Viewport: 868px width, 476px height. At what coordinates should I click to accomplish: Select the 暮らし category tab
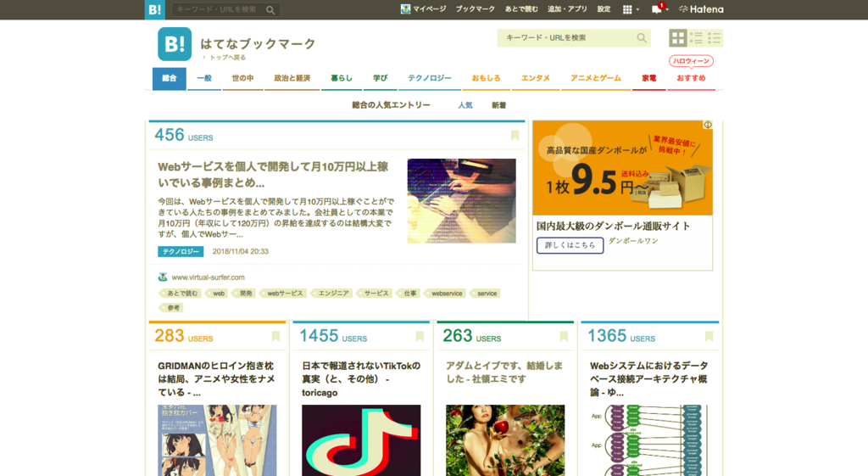[x=342, y=79]
